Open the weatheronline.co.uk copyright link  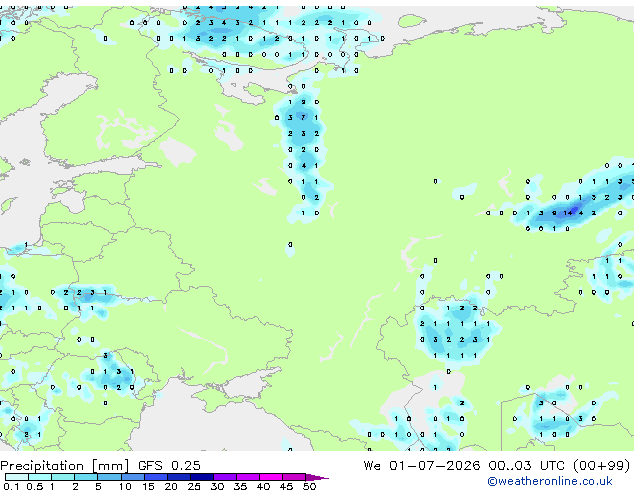coord(550,481)
